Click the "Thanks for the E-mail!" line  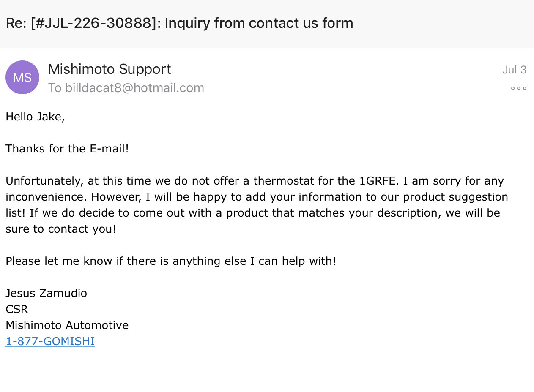[67, 149]
